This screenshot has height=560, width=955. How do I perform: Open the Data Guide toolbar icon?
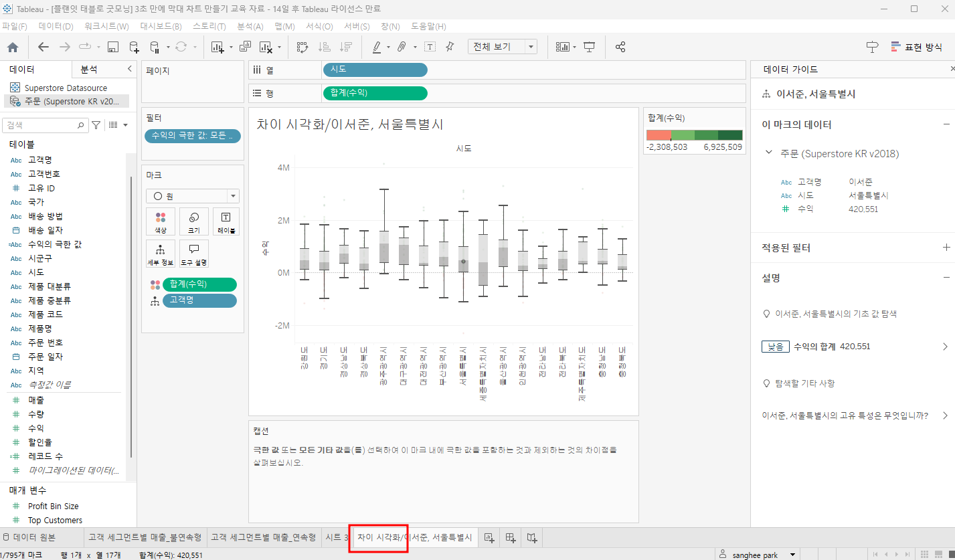[x=872, y=47]
